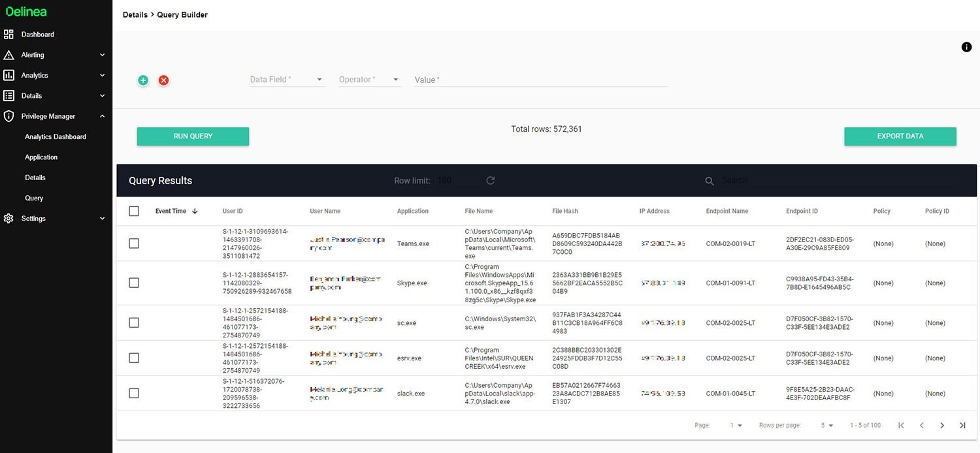Add a query condition with green plus
This screenshot has width=980, height=453.
pyautogui.click(x=143, y=80)
